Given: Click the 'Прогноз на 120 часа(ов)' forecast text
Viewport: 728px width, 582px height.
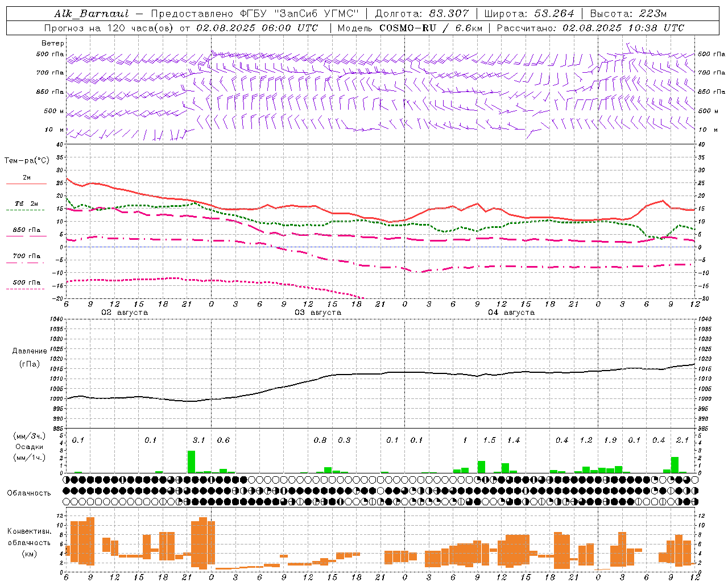Looking at the screenshot, I should [110, 28].
